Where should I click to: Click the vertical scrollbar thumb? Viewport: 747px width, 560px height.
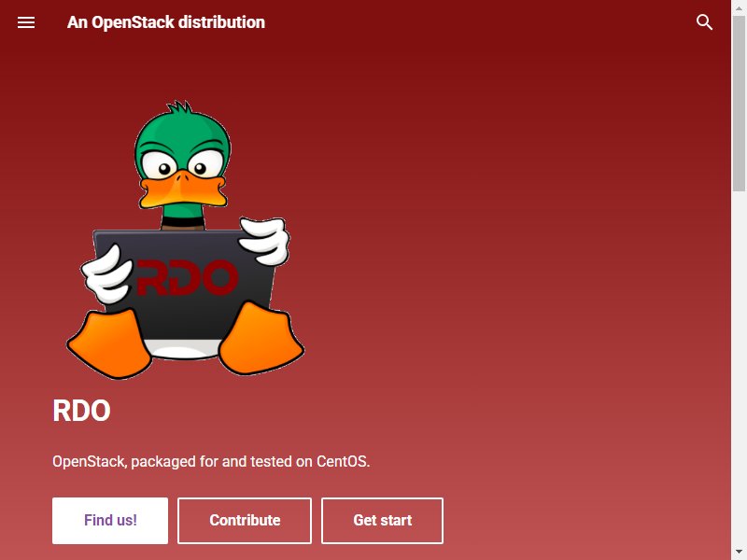tap(739, 104)
